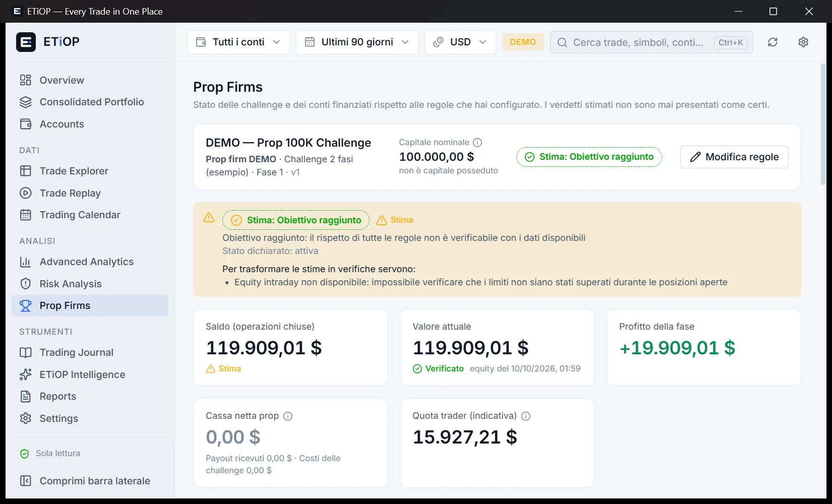This screenshot has width=832, height=504.
Task: Click Profitto della fase +19.909,01 $
Action: click(677, 348)
